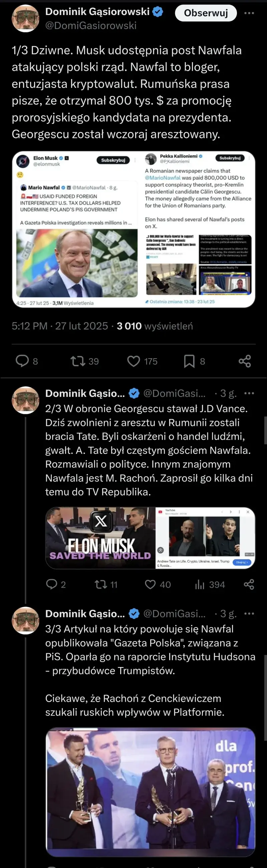Image resolution: width=267 pixels, height=868 pixels.
Task: Like the main post with 175 likes
Action: point(134,361)
